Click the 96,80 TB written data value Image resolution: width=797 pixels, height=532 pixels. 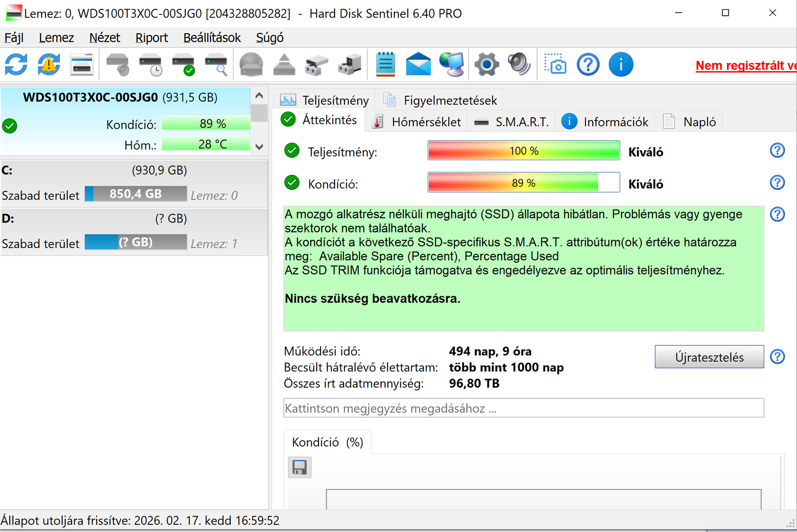(x=475, y=384)
